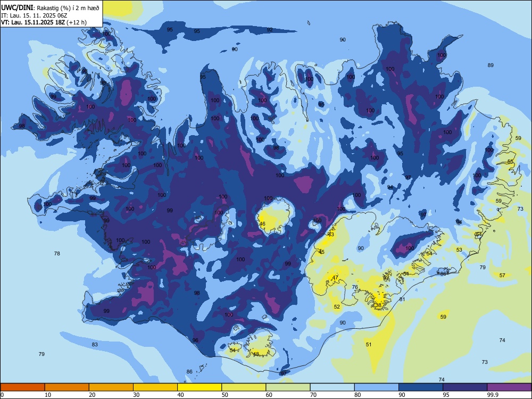The height and width of the screenshot is (399, 532).
Task: Click the purple above-99.9 legend swatch
Action: tap(509, 387)
